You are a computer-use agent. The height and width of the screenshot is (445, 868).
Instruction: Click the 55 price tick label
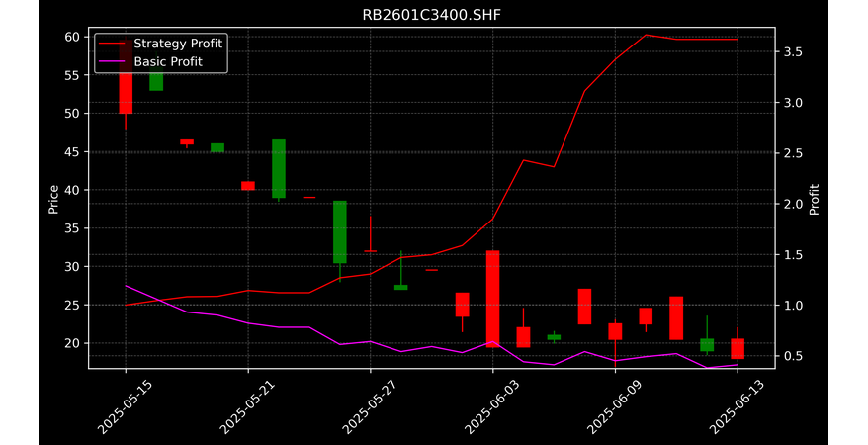tap(73, 75)
